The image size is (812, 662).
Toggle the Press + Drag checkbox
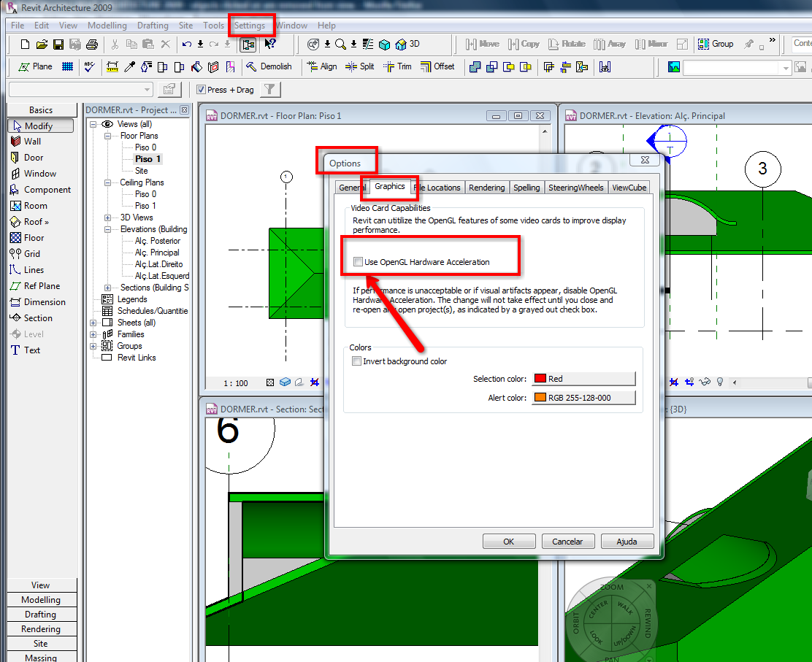[202, 90]
